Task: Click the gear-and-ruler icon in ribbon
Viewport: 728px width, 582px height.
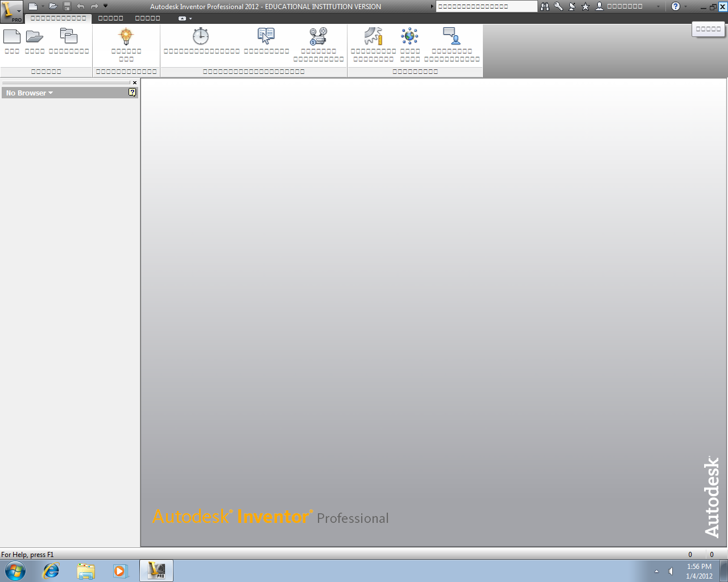Action: pos(374,36)
